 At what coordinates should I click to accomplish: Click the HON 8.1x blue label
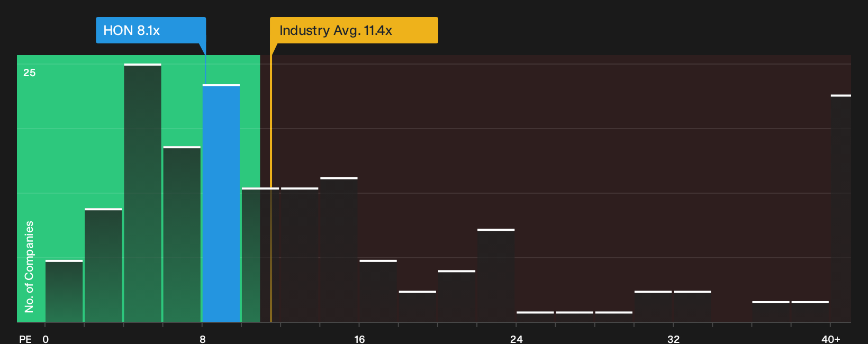pyautogui.click(x=151, y=30)
